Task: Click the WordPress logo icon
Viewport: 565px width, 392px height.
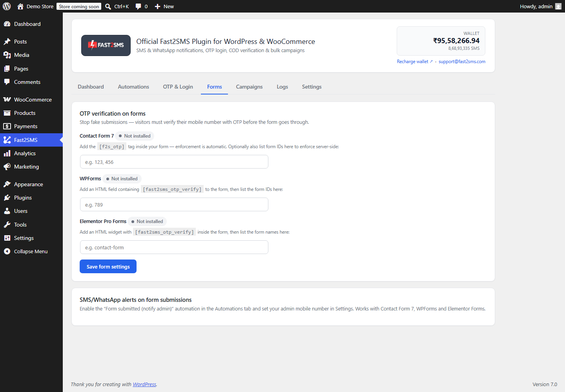Action: [7, 6]
